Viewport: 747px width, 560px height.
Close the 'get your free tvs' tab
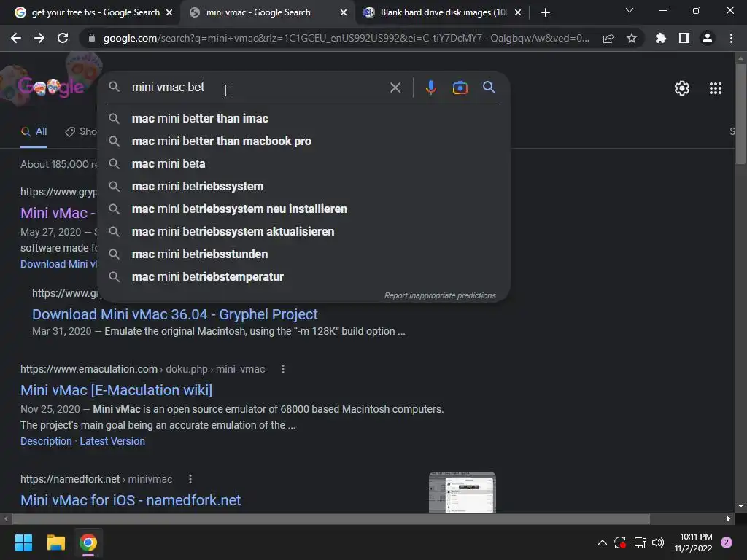pos(169,12)
